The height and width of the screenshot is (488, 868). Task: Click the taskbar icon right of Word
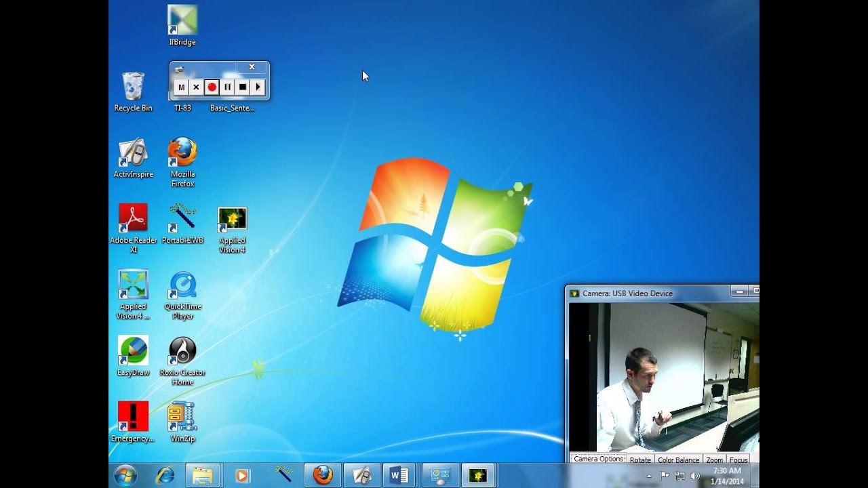tap(440, 476)
